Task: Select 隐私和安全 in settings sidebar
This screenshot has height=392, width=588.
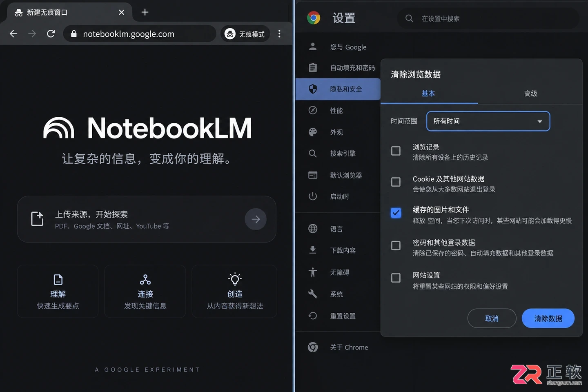Action: (338, 89)
